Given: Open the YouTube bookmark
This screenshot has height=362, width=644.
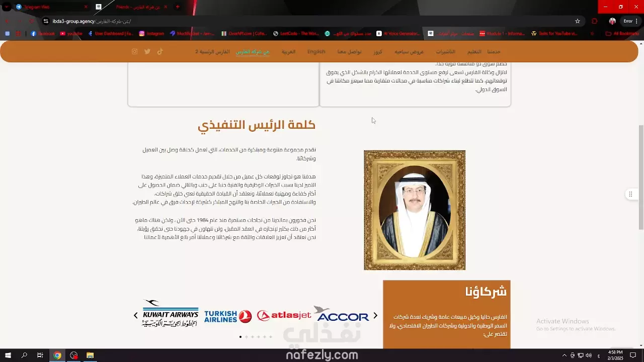Looking at the screenshot, I should (71, 34).
